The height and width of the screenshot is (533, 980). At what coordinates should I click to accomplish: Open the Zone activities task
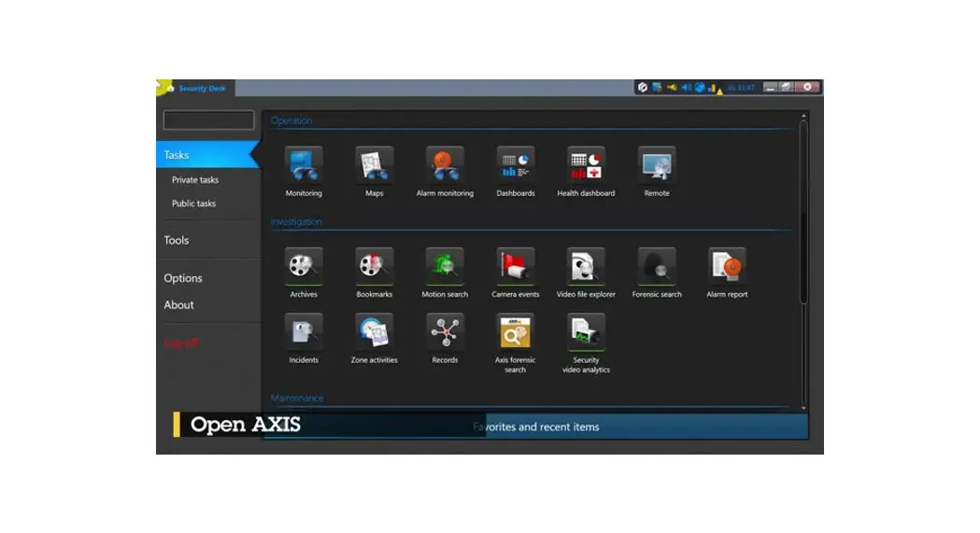(374, 338)
